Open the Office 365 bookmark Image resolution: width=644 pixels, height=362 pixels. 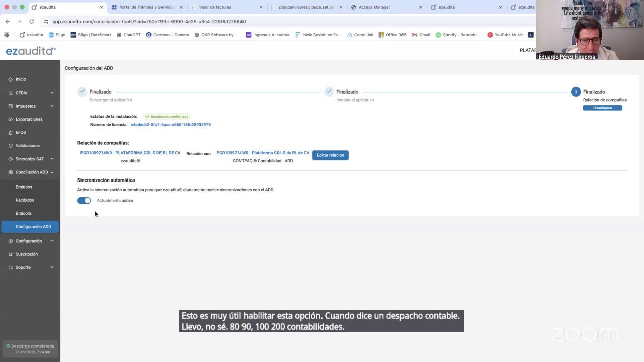click(392, 35)
